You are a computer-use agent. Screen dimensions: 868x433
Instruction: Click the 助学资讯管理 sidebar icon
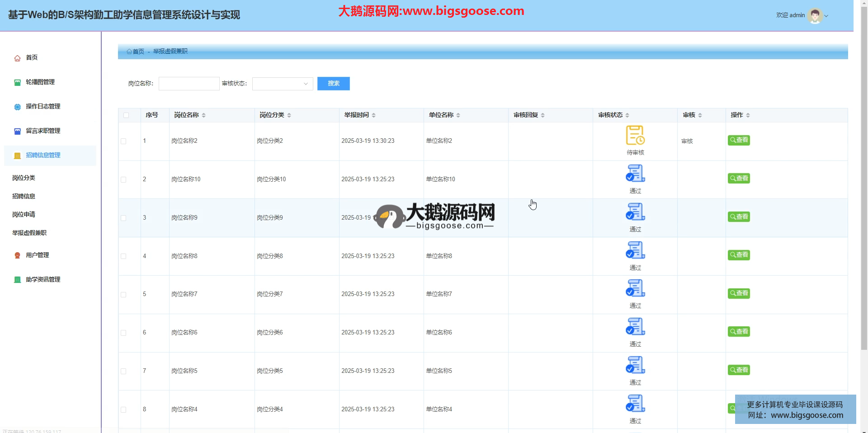coord(17,280)
